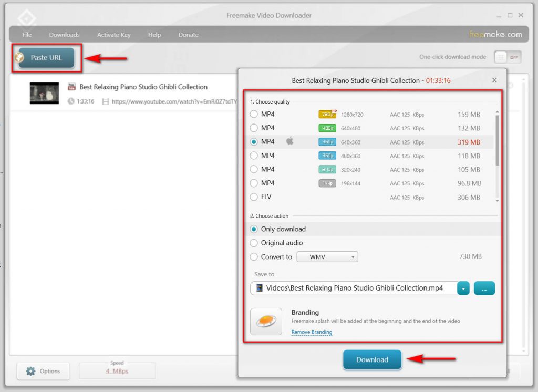The height and width of the screenshot is (392, 538).
Task: Open the Downloads menu
Action: tap(64, 35)
